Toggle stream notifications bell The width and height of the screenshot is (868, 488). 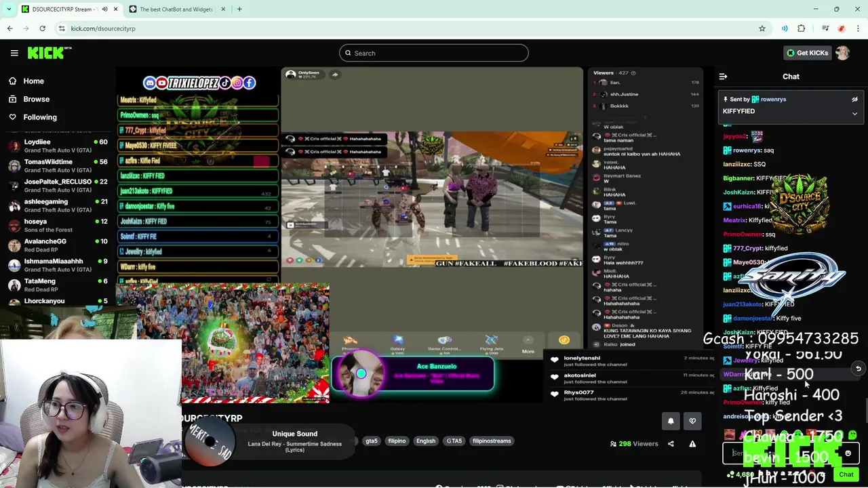[x=671, y=421]
